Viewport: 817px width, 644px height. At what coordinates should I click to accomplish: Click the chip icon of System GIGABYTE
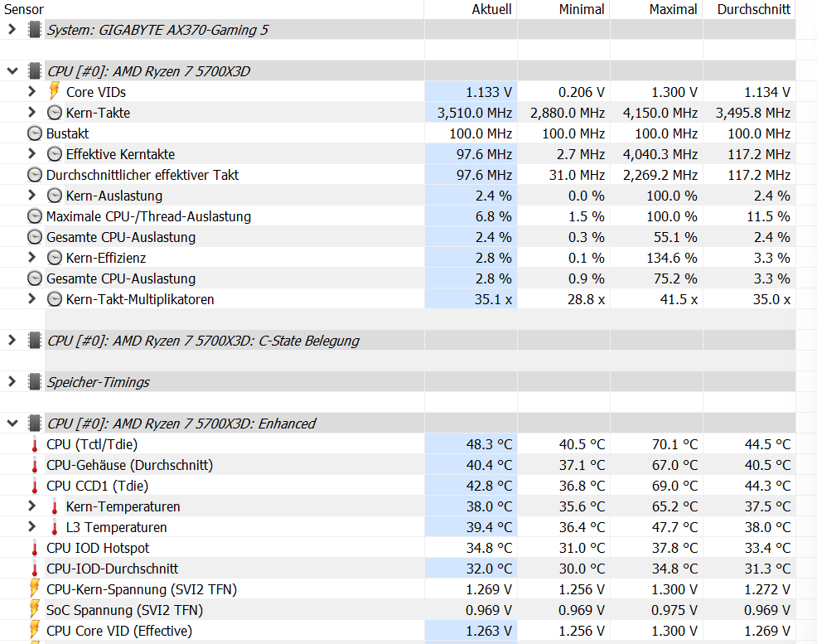[35, 30]
